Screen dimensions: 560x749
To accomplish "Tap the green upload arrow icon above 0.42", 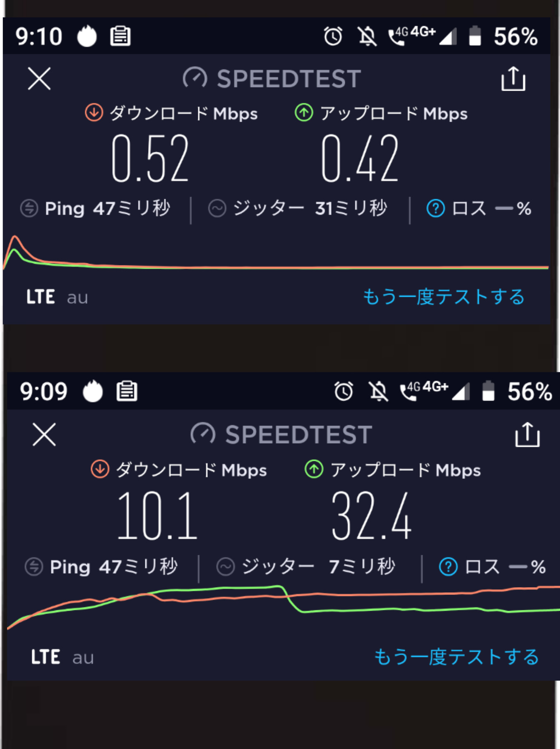I will (304, 113).
